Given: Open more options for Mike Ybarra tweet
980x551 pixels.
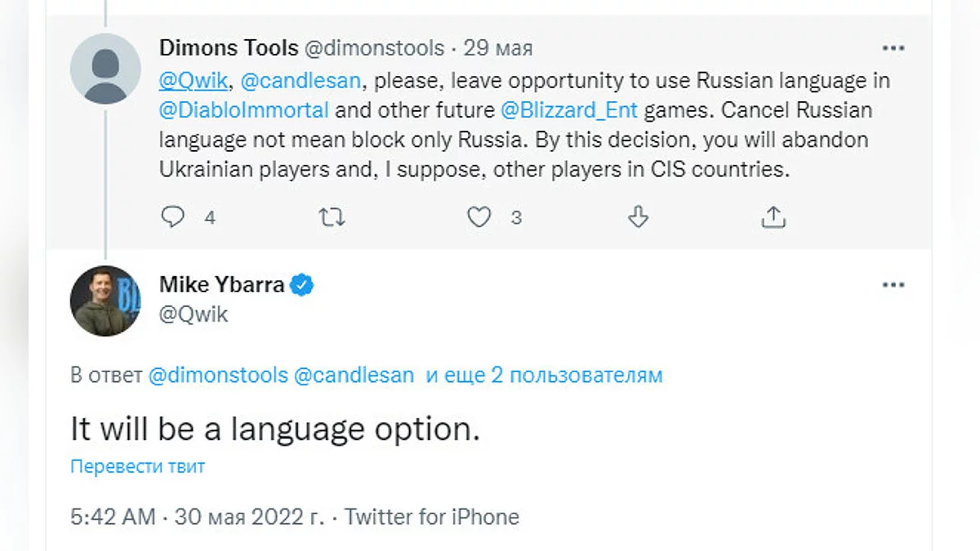Looking at the screenshot, I should [x=893, y=286].
